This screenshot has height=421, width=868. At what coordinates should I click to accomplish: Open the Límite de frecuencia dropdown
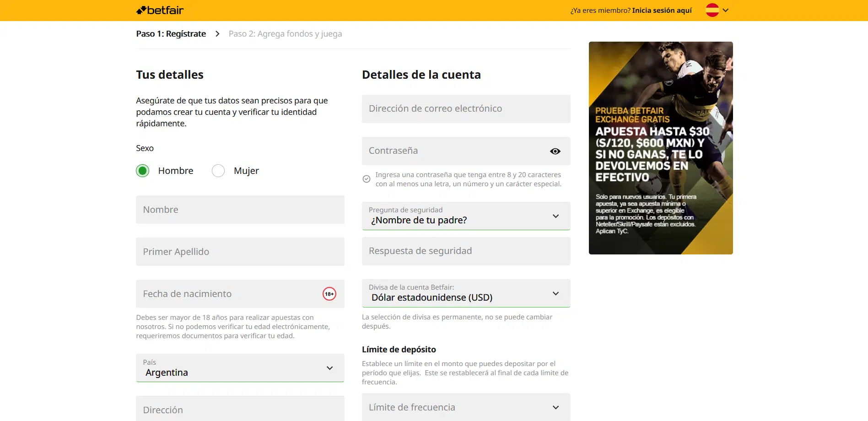pos(466,407)
